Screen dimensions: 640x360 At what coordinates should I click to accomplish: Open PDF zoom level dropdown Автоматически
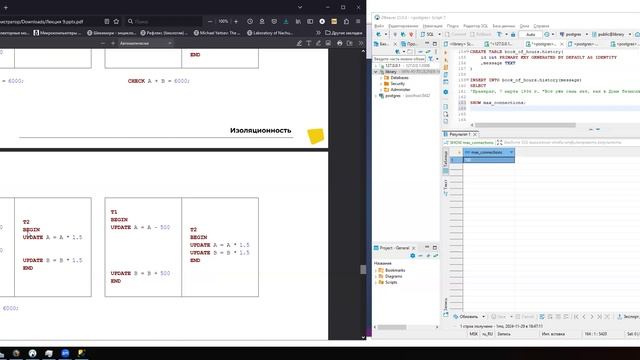[145, 43]
